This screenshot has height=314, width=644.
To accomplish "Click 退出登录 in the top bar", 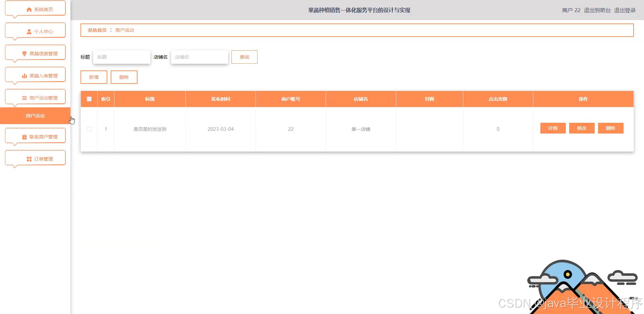I will click(x=625, y=10).
